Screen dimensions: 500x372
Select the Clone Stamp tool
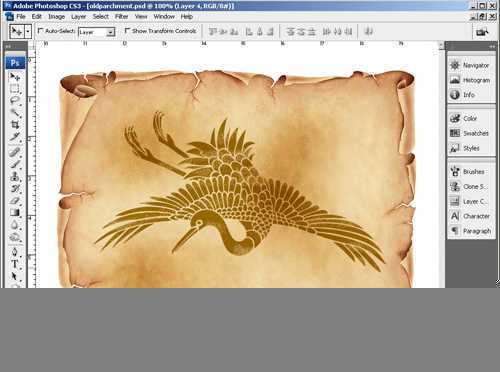click(15, 176)
